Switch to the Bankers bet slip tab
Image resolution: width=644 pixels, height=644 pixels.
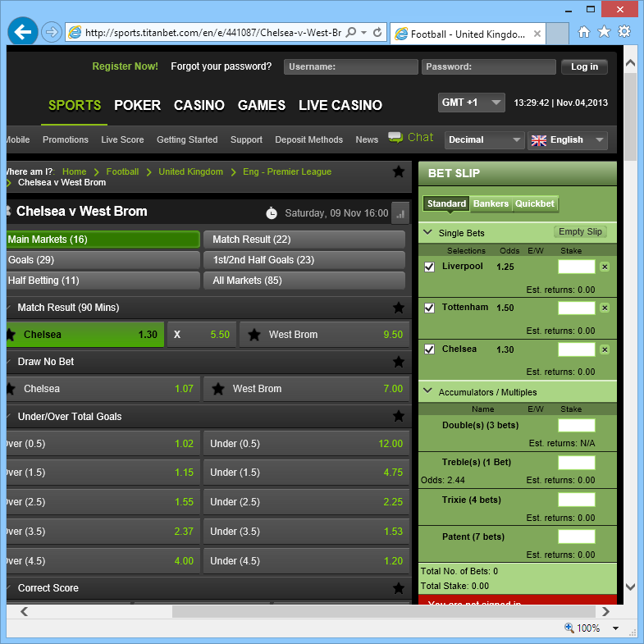491,203
